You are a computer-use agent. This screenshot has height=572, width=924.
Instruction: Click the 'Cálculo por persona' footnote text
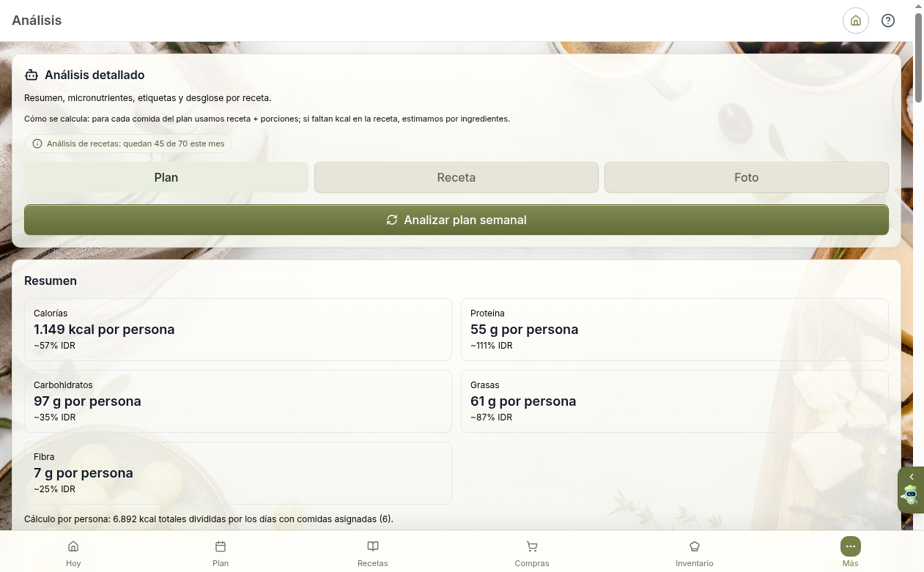point(209,519)
